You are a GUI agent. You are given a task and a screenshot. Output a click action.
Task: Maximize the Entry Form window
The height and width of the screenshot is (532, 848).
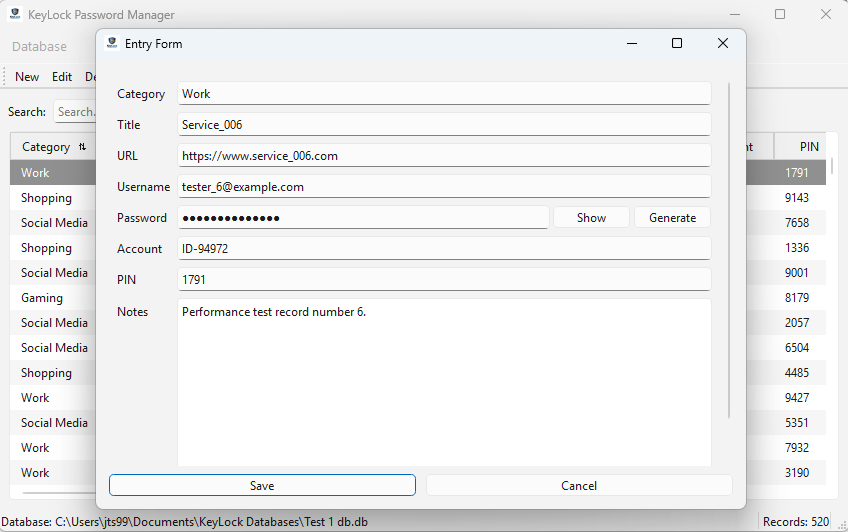pos(677,43)
